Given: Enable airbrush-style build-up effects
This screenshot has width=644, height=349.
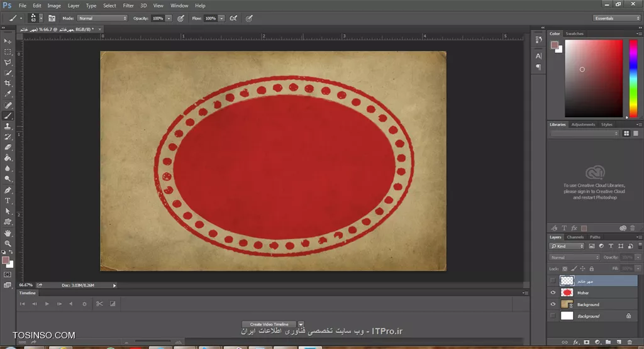Looking at the screenshot, I should tap(233, 18).
